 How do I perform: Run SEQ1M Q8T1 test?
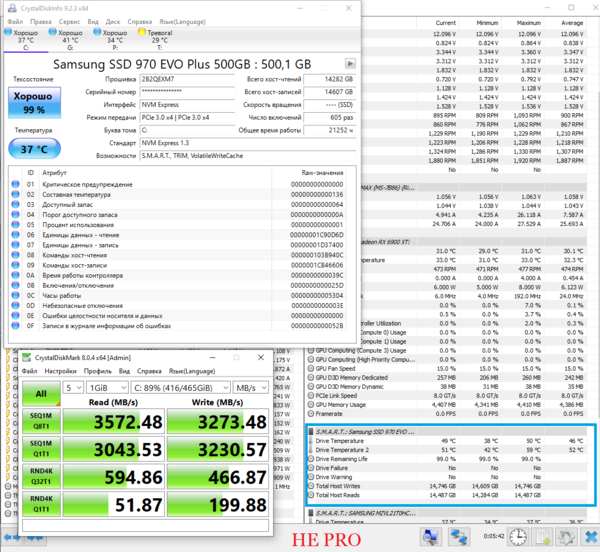[41, 421]
